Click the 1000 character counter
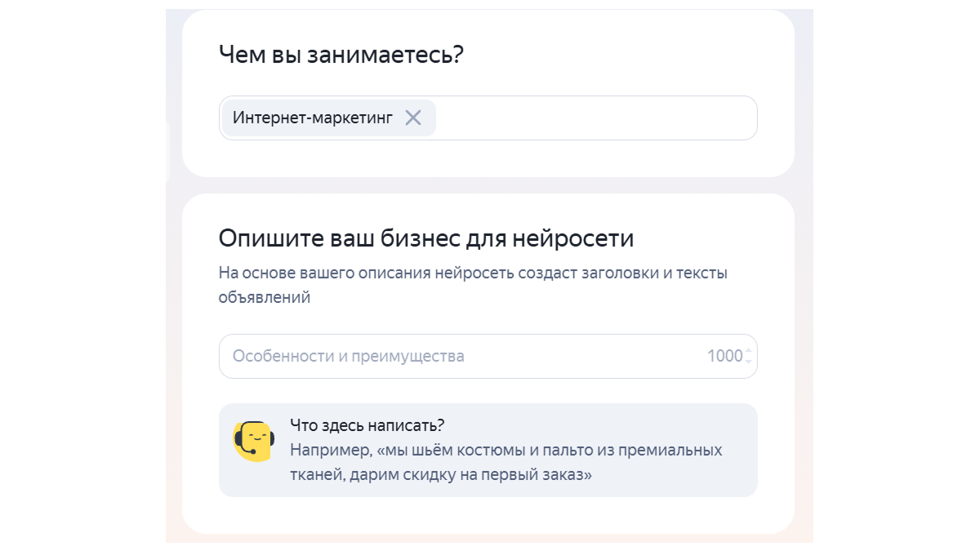The width and height of the screenshot is (980, 551). (x=724, y=356)
